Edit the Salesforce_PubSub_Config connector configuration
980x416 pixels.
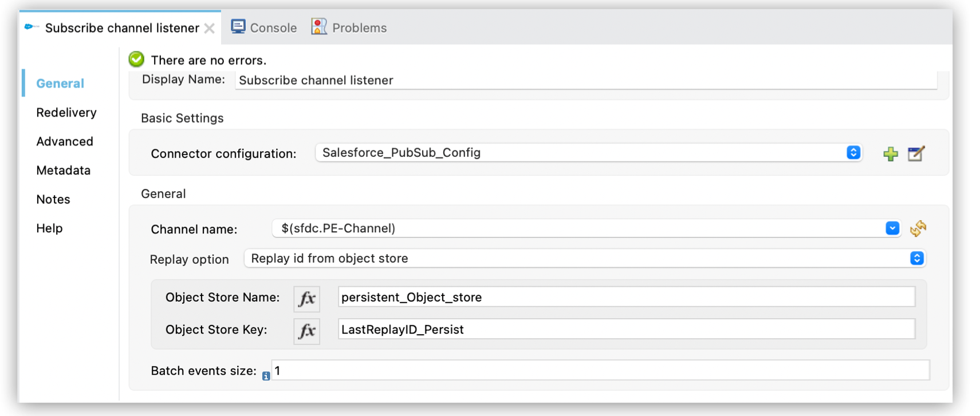coord(916,153)
